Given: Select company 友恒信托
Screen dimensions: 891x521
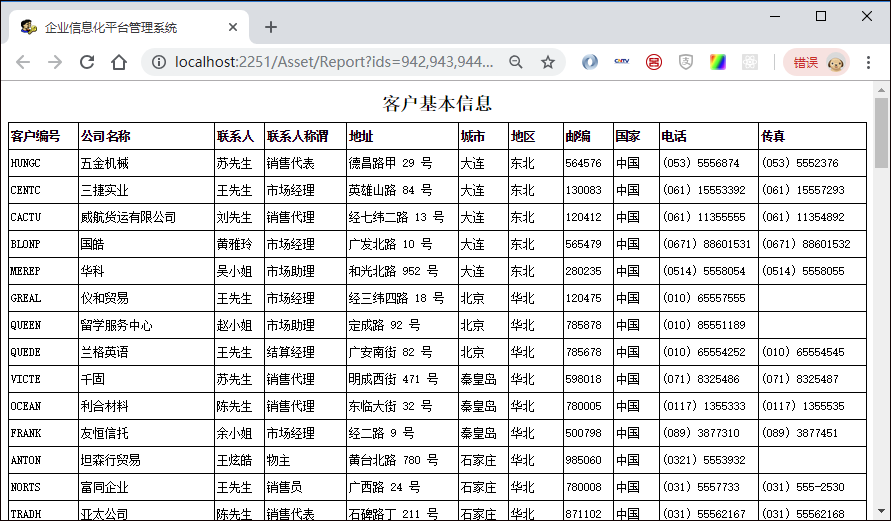Looking at the screenshot, I should click(x=105, y=433).
